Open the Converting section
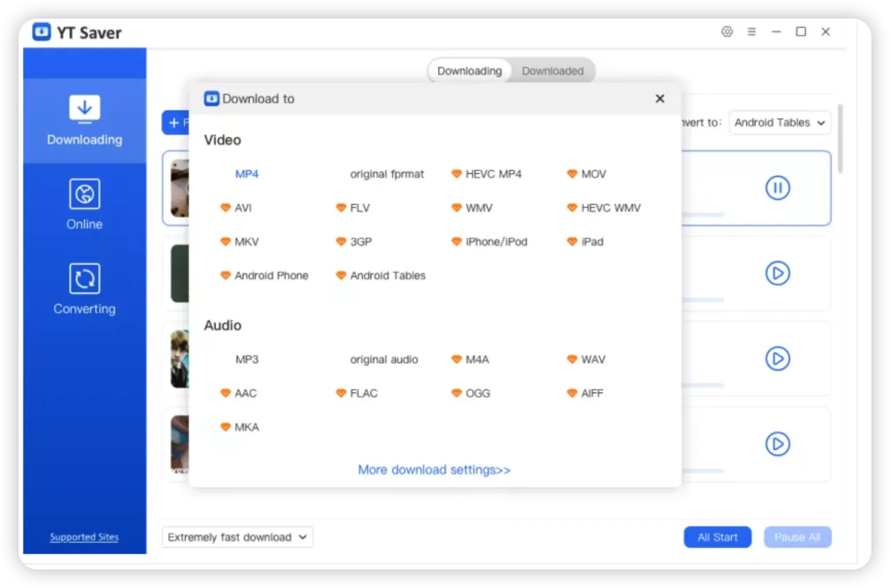This screenshot has width=890, height=588. pyautogui.click(x=84, y=288)
